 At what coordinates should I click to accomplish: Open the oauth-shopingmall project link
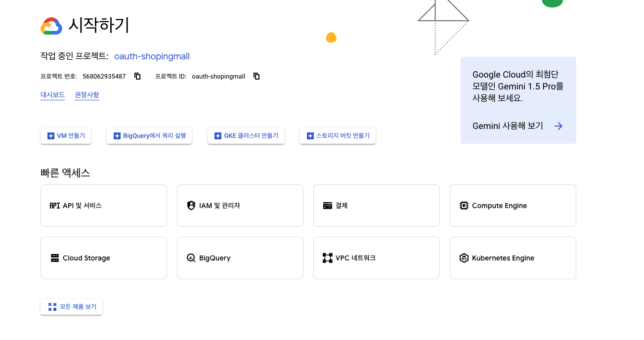tap(152, 56)
